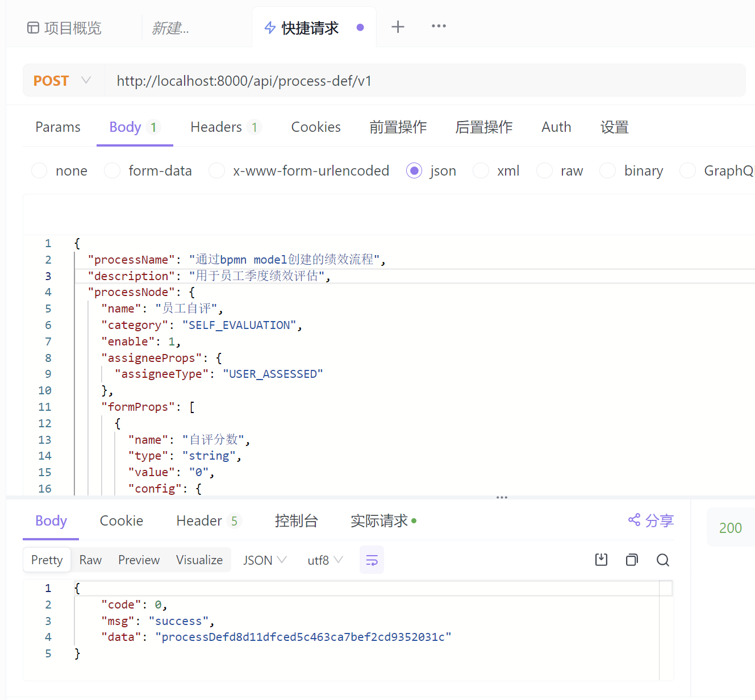Click the "msg": "success" response line
Image resolution: width=755 pixels, height=700 pixels.
point(158,621)
